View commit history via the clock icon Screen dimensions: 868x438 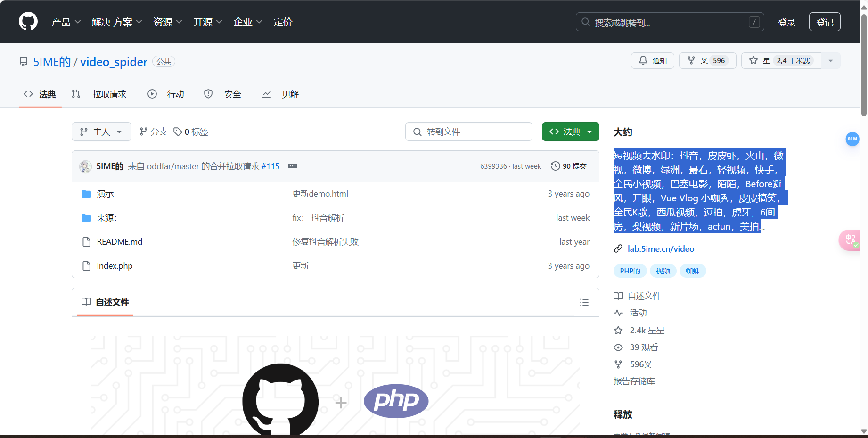555,166
